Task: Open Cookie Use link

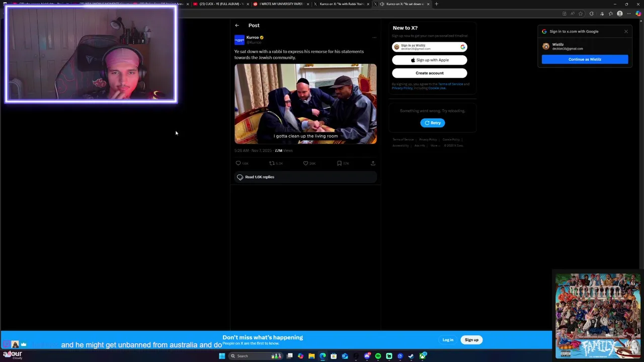Action: pyautogui.click(x=437, y=88)
